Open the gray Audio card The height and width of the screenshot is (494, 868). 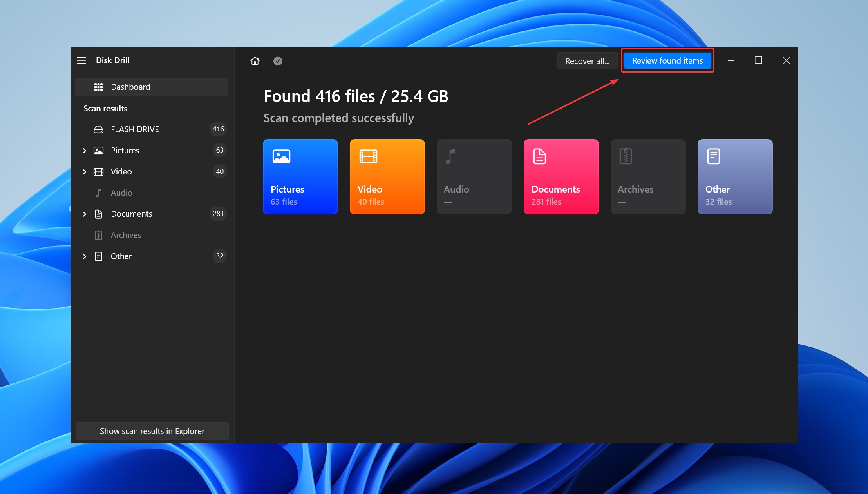pyautogui.click(x=474, y=177)
